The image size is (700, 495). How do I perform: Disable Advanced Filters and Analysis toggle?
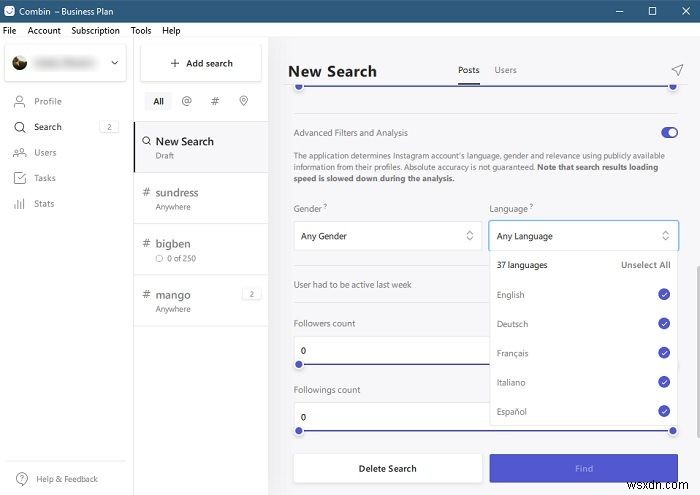coord(669,133)
